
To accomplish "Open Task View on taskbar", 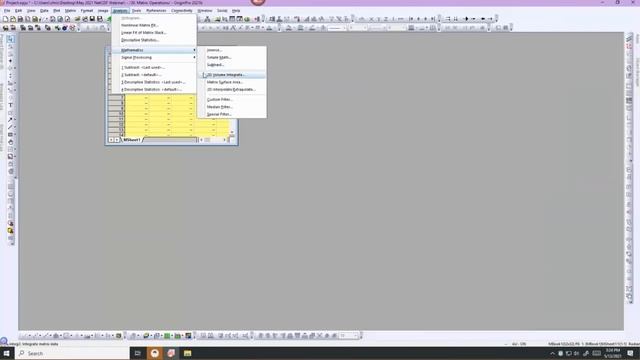I will [138, 353].
